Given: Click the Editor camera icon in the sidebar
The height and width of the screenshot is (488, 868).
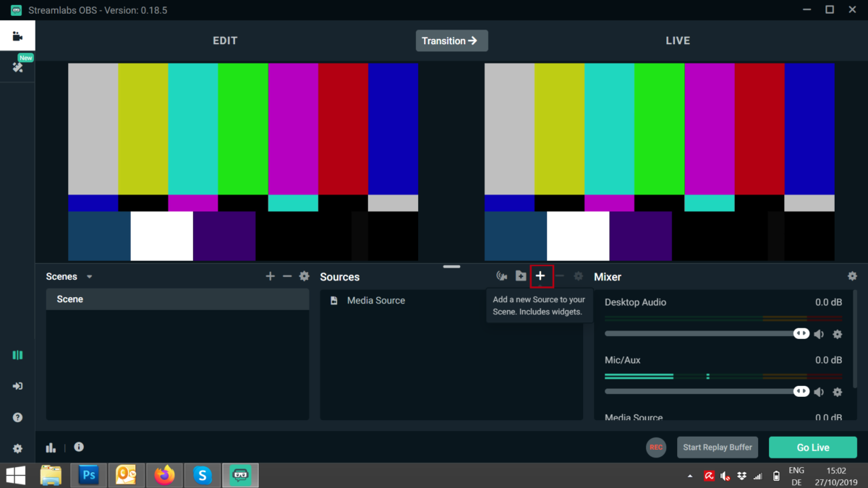Looking at the screenshot, I should (16, 35).
